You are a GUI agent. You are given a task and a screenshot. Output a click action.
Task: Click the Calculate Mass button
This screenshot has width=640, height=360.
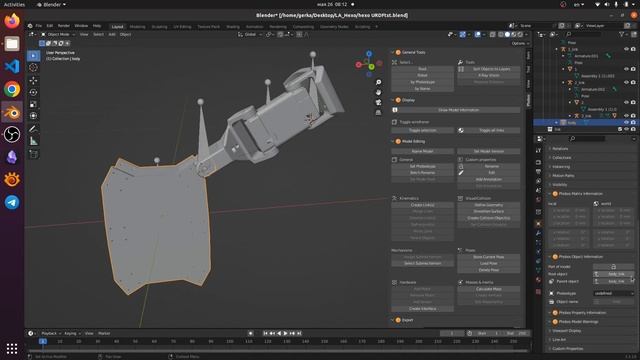[x=489, y=289]
